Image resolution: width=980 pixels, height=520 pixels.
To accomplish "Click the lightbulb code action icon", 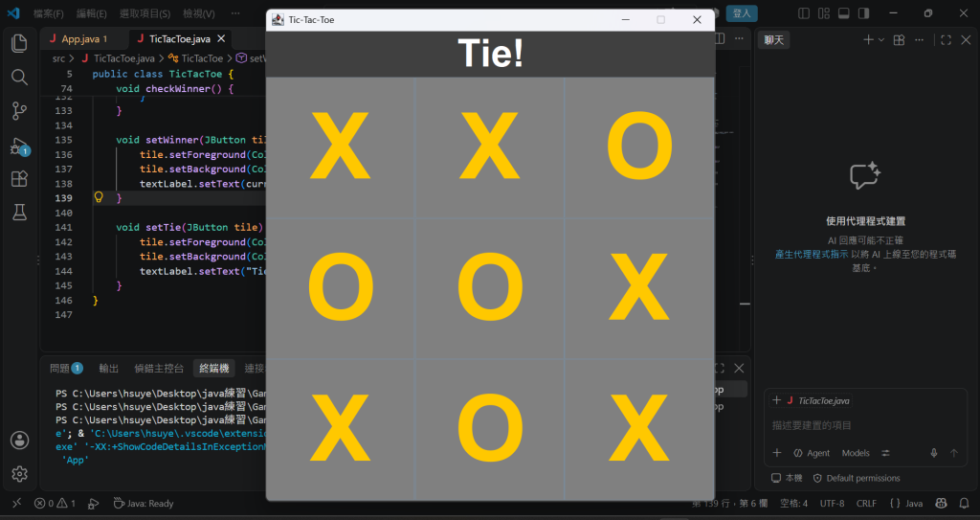I will 99,197.
